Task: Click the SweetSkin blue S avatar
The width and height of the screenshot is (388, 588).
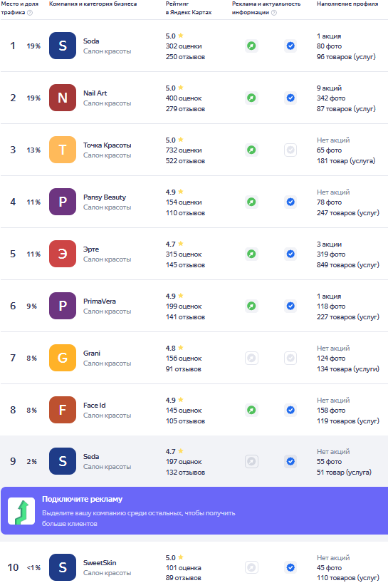Action: click(x=63, y=567)
